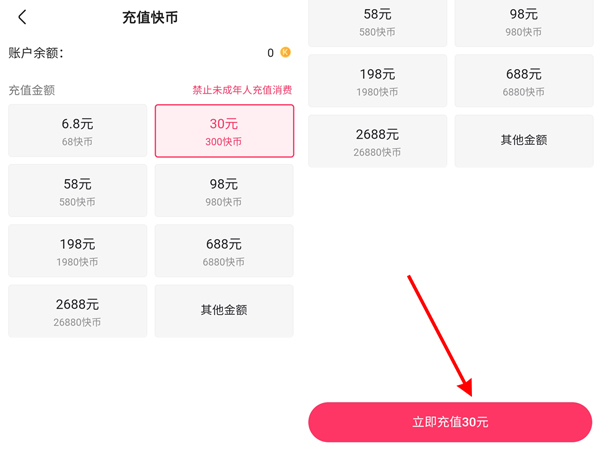Pick 98元 option in the left screen
This screenshot has width=600, height=450.
point(224,191)
